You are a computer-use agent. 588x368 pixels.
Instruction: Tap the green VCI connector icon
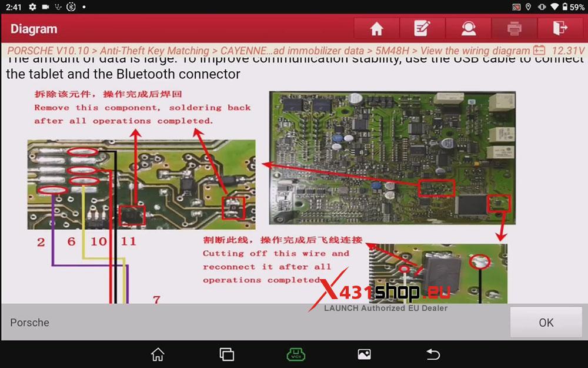click(x=296, y=354)
